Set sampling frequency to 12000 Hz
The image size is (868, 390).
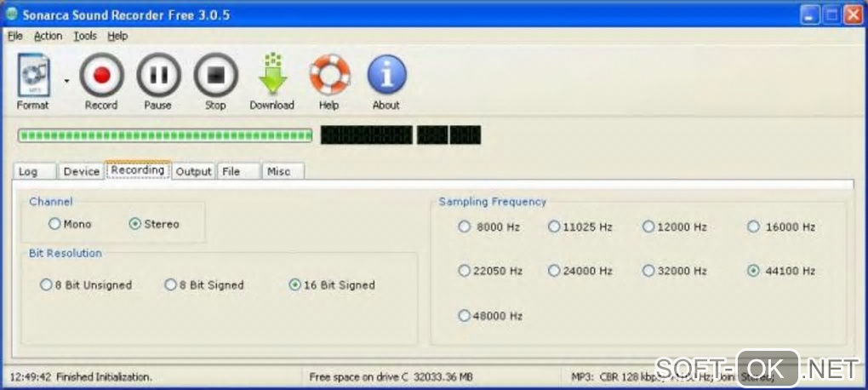675,227
